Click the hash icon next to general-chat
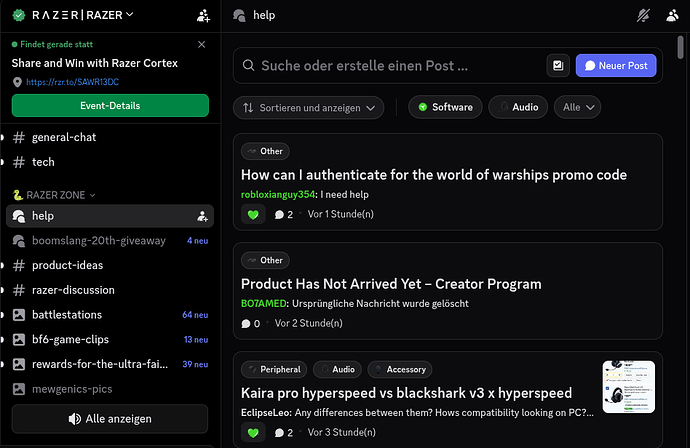The image size is (690, 448). [x=19, y=137]
